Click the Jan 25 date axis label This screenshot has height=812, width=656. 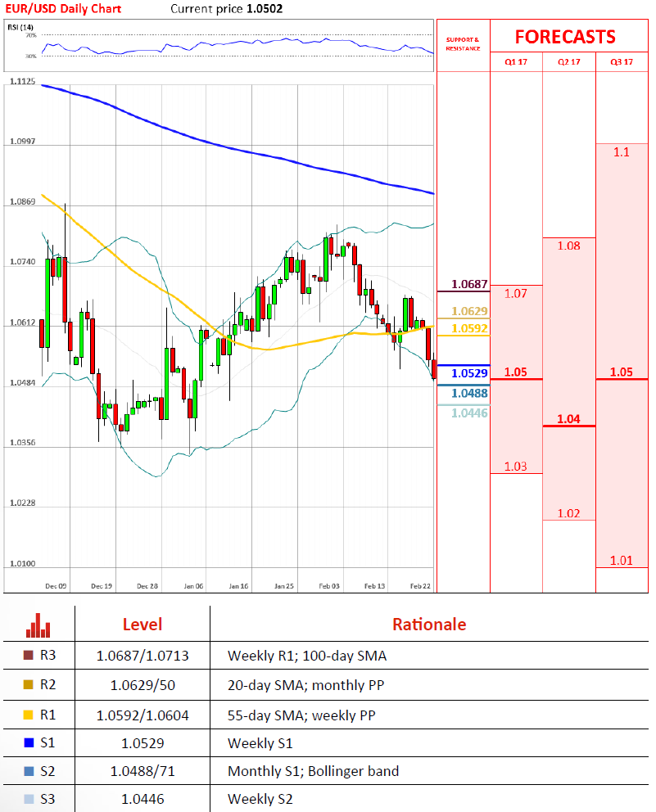pyautogui.click(x=284, y=586)
